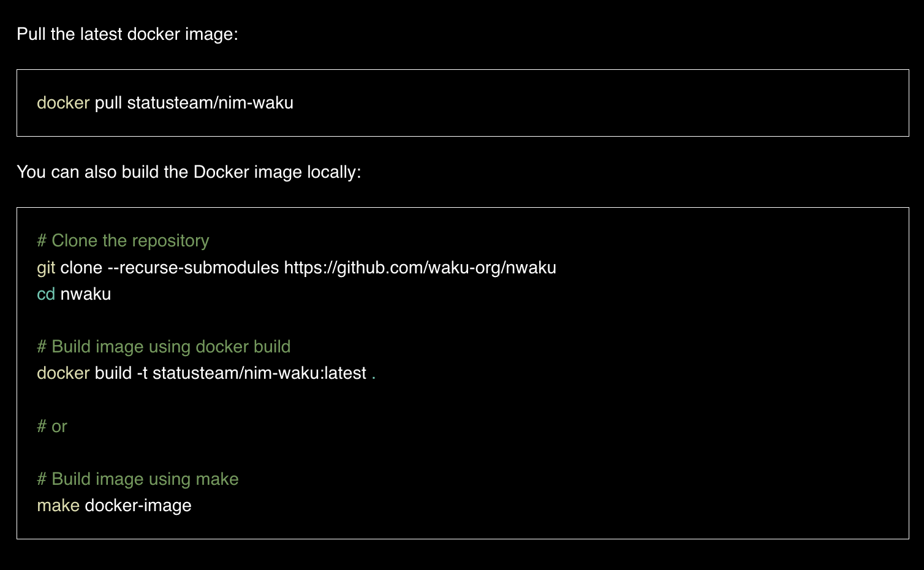The image size is (924, 570).
Task: Click the cd nwaku command
Action: click(74, 294)
